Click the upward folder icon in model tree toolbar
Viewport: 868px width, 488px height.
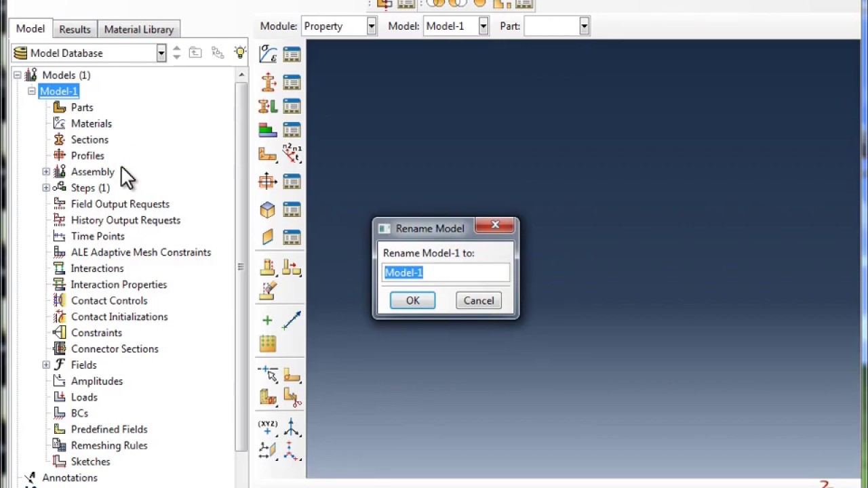pos(195,53)
